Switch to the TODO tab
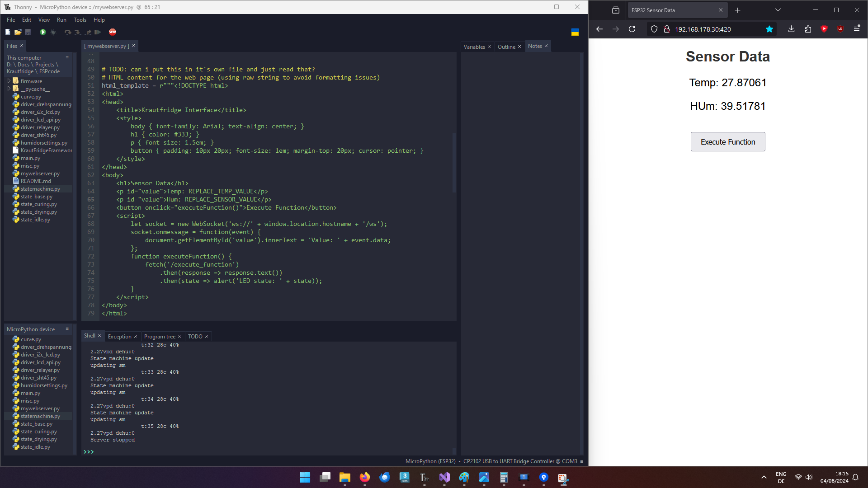The width and height of the screenshot is (868, 488). 195,337
